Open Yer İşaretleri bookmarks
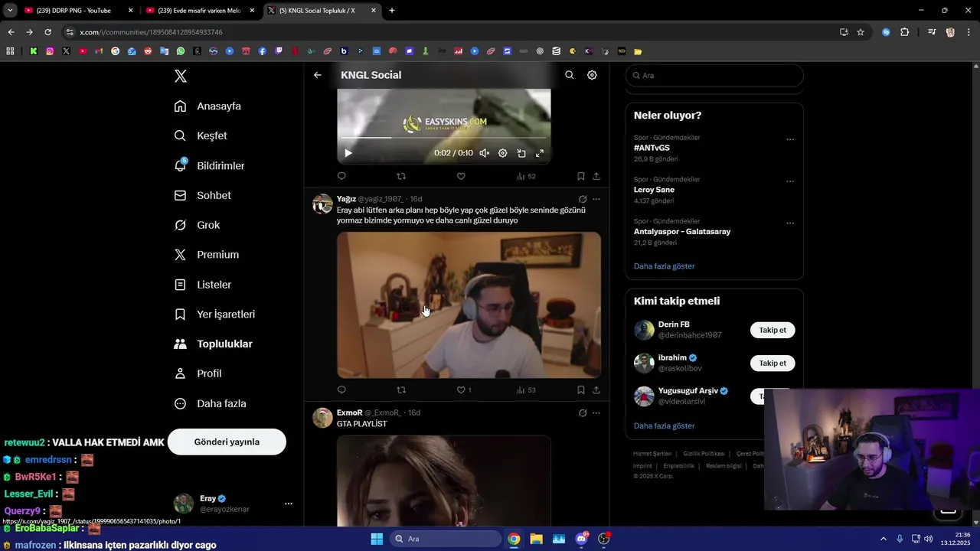This screenshot has width=980, height=551. pyautogui.click(x=214, y=315)
